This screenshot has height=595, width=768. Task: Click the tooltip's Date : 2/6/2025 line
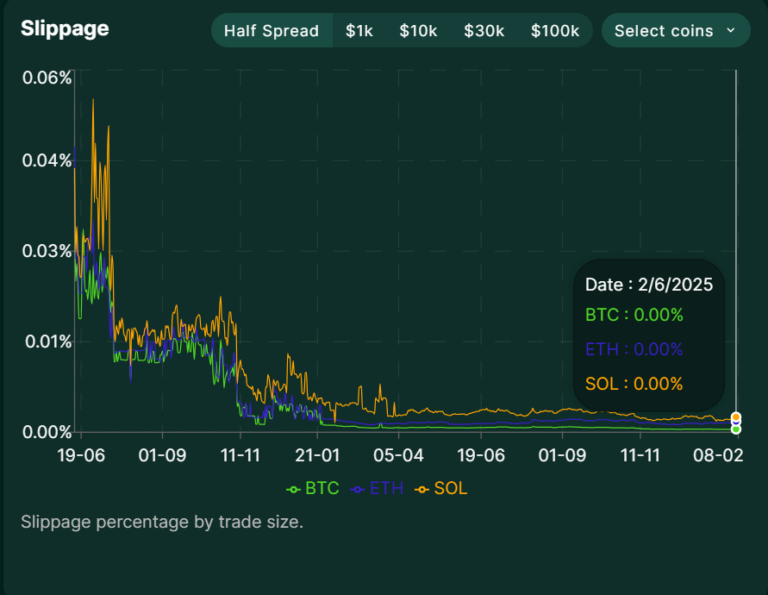click(x=649, y=285)
